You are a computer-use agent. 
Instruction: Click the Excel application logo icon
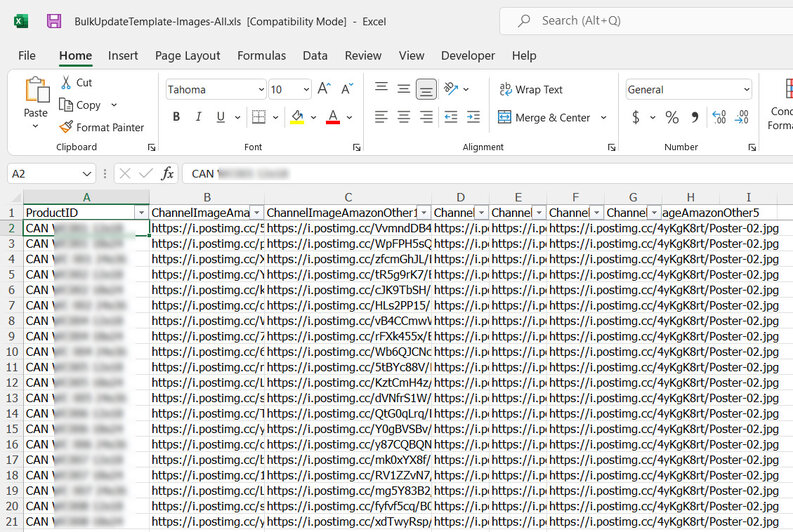(21, 21)
